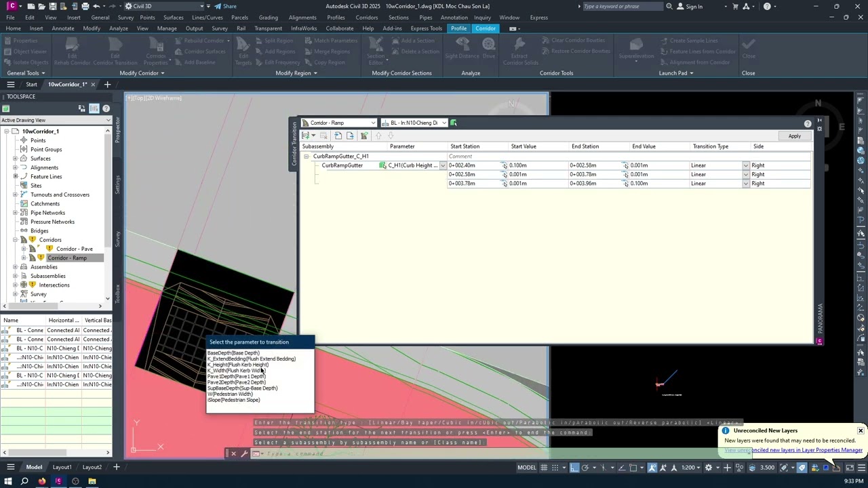Open Windows taskbar search icon
Viewport: 868px width, 488px height.
[24, 481]
